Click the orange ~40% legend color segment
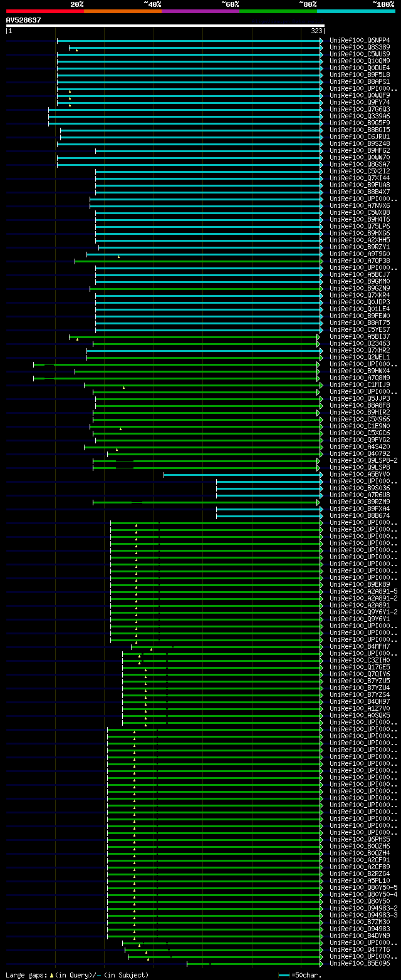The image size is (401, 980). (122, 11)
